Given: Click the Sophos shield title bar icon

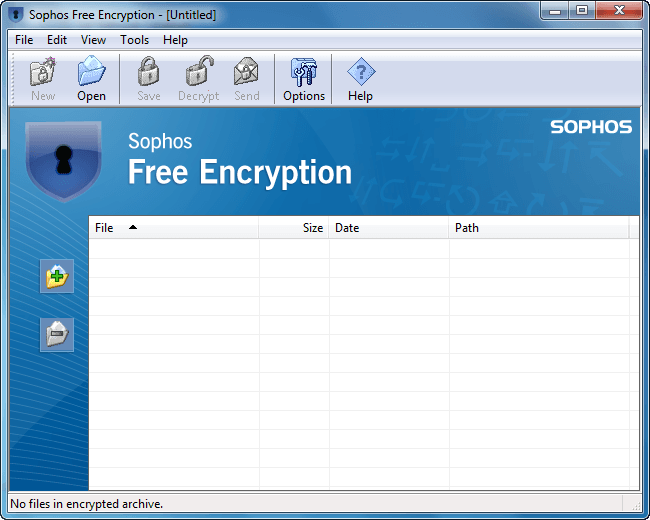Looking at the screenshot, I should point(16,15).
